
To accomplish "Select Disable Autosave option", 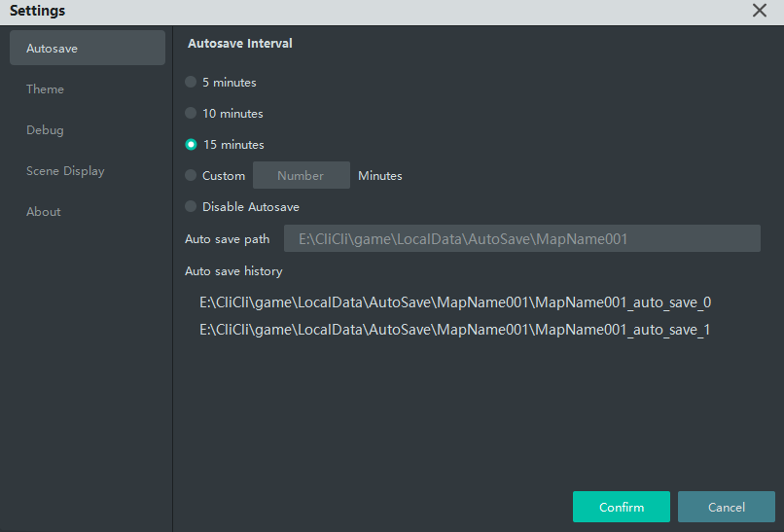I will click(x=191, y=207).
